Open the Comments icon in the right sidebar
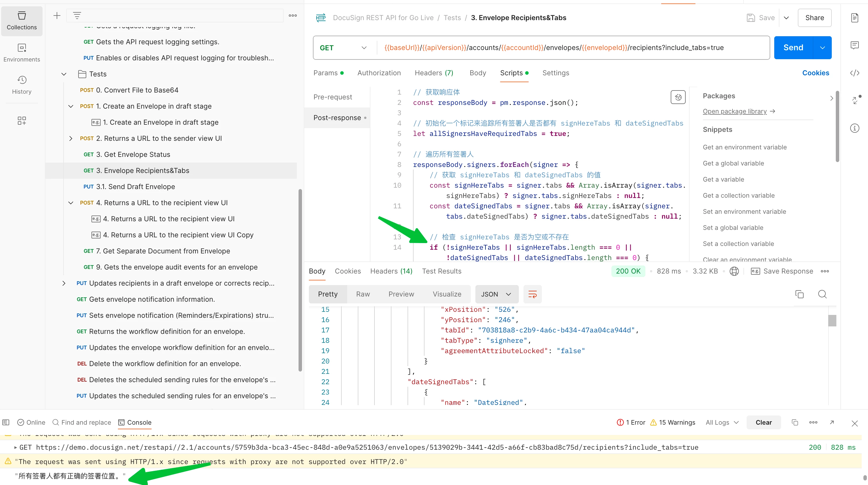The image size is (868, 485). (854, 45)
